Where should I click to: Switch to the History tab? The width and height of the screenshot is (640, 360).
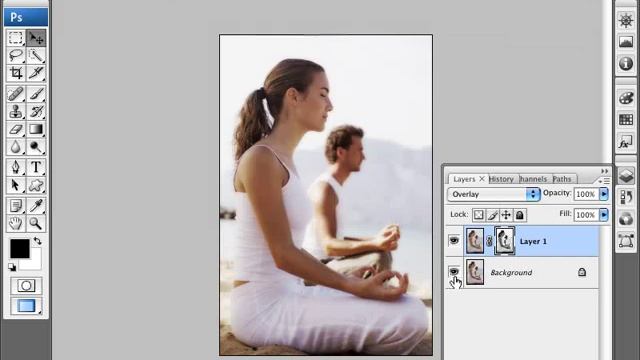coord(501,179)
